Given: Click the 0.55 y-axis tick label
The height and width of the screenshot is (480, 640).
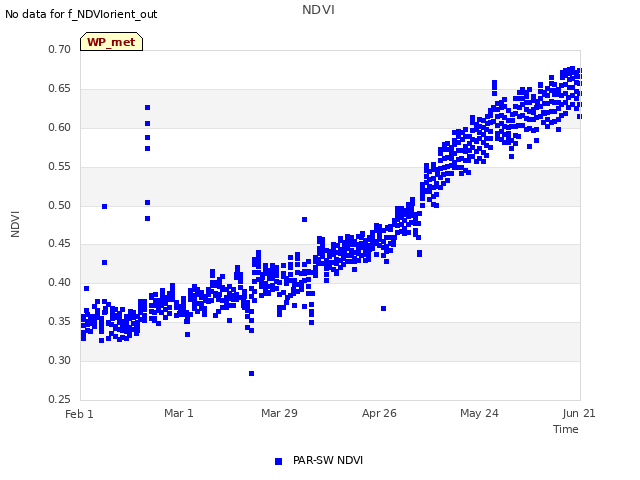Looking at the screenshot, I should coord(60,167).
